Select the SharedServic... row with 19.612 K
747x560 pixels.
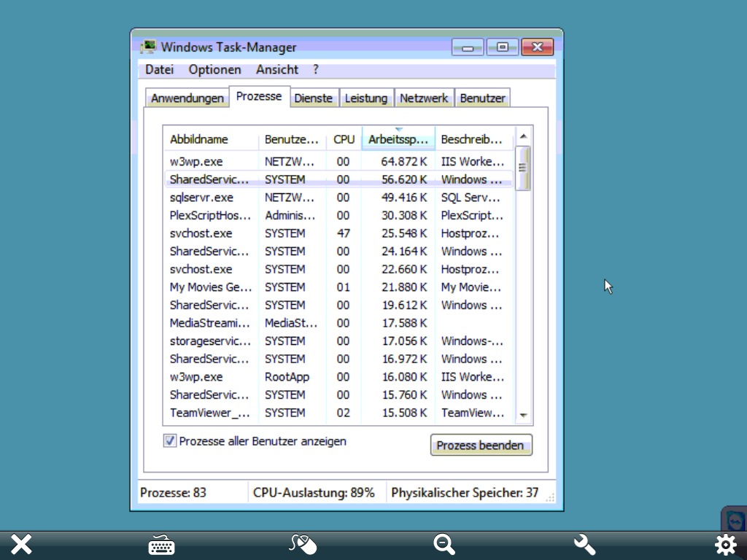click(x=338, y=305)
